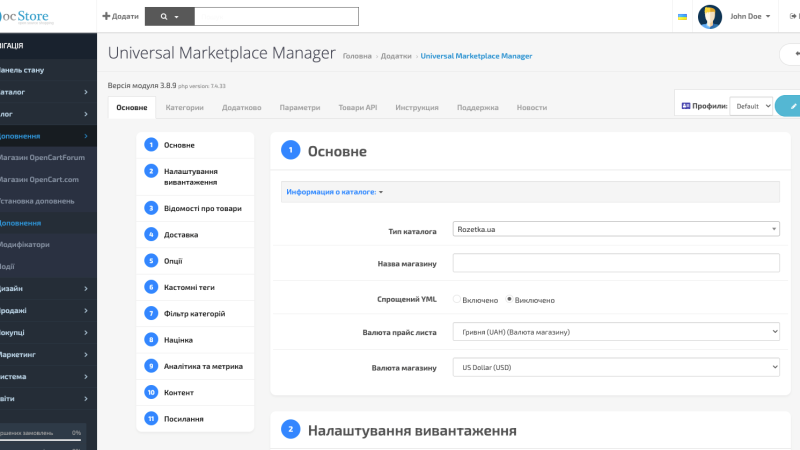The width and height of the screenshot is (800, 450).
Task: Switch to the Инструкция tab
Action: tap(417, 108)
